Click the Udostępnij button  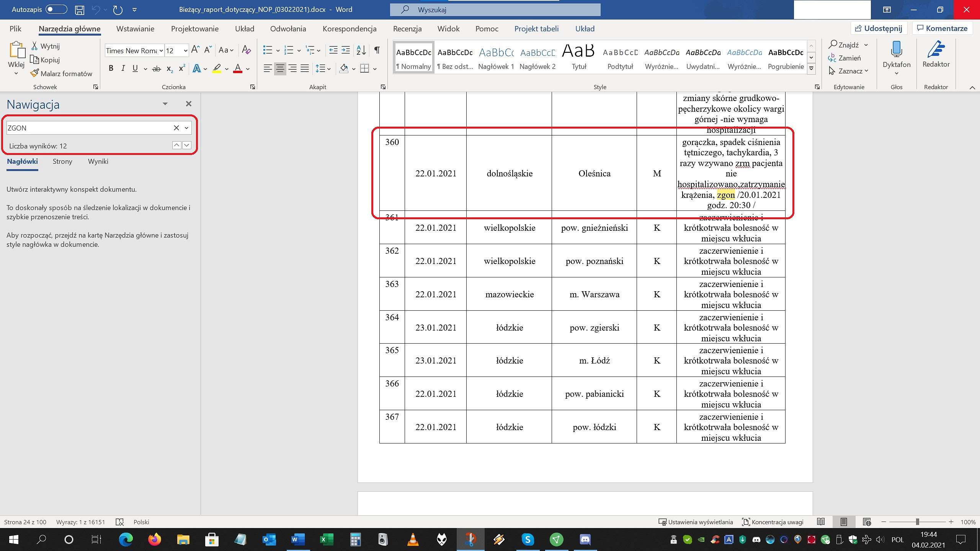(879, 28)
